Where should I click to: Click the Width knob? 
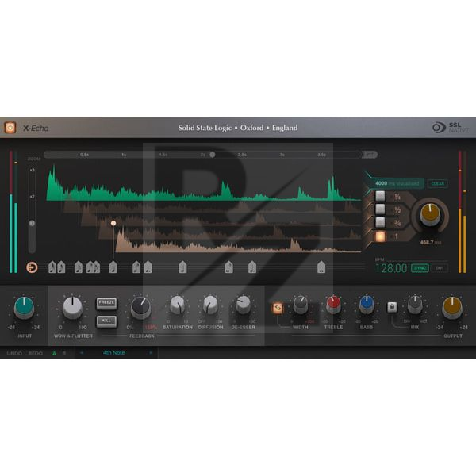(301, 305)
